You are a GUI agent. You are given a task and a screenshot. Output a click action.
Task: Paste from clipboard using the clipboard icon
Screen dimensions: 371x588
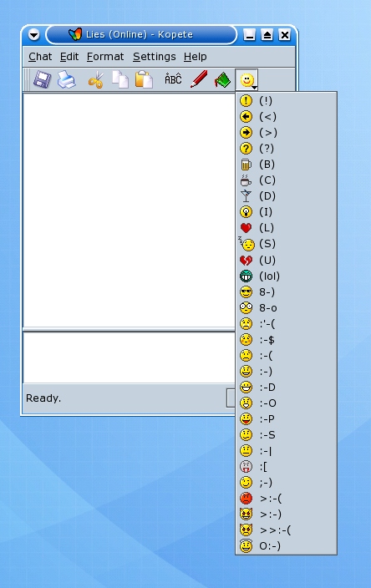pos(144,80)
